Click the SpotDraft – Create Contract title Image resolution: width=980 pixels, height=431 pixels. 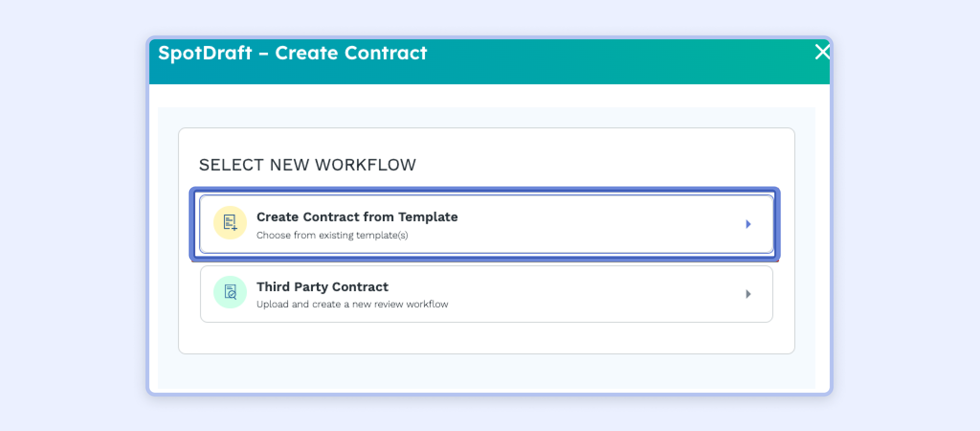[293, 53]
